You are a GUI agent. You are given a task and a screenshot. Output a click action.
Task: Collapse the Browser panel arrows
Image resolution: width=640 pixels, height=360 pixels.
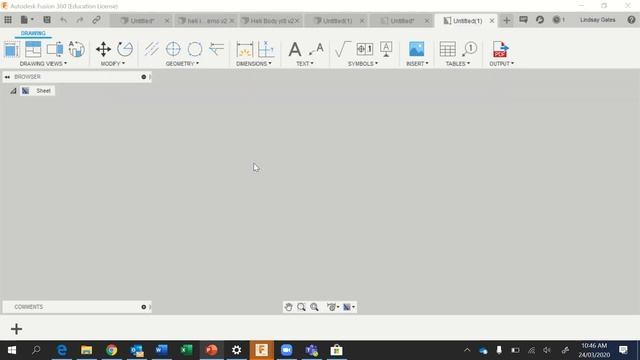click(7, 77)
